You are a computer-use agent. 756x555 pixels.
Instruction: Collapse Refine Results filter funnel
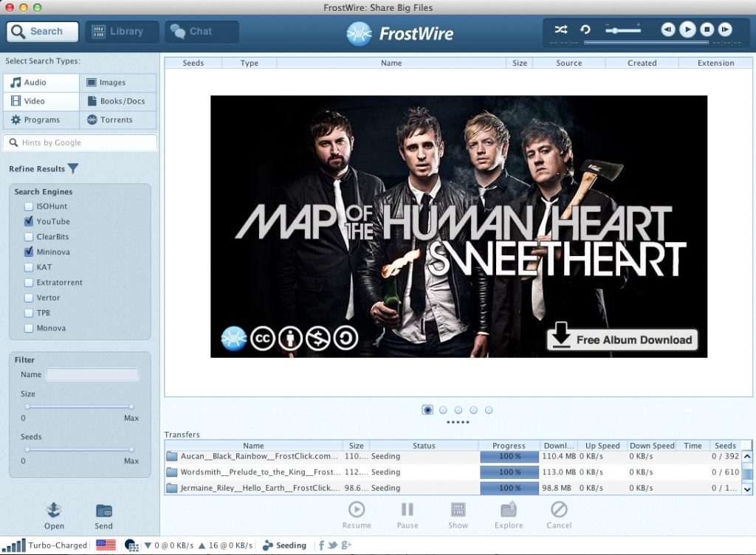(x=73, y=168)
